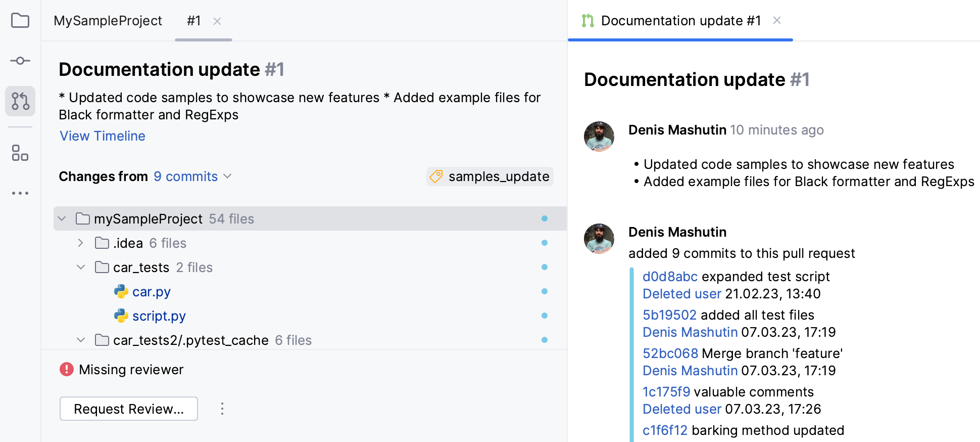
Task: Collapse the car_tests2/.pytest_cache folder node
Action: pyautogui.click(x=81, y=340)
